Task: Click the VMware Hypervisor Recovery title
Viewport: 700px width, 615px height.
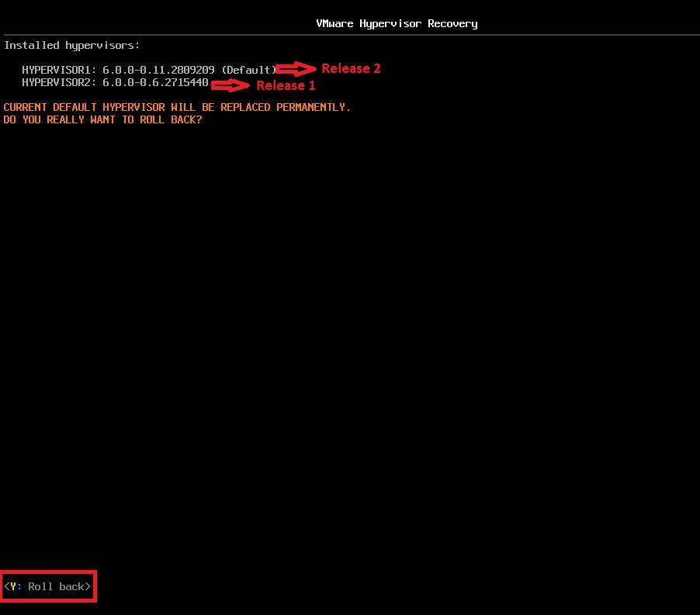Action: point(396,23)
